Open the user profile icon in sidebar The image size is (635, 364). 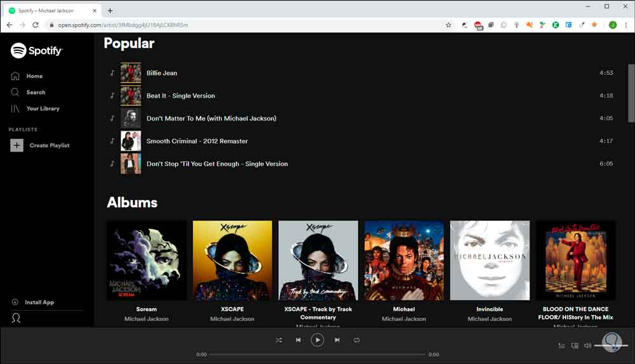pos(16,318)
